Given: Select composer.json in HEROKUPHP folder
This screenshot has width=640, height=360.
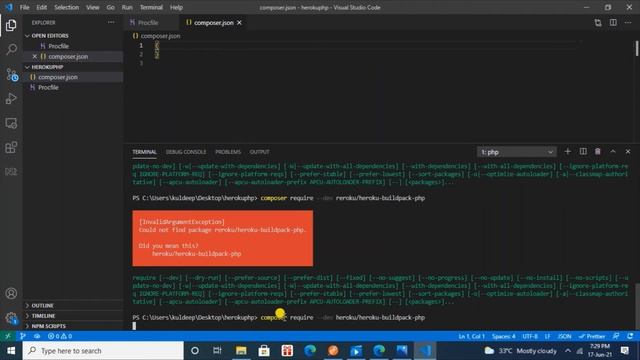Looking at the screenshot, I should pyautogui.click(x=73, y=77).
